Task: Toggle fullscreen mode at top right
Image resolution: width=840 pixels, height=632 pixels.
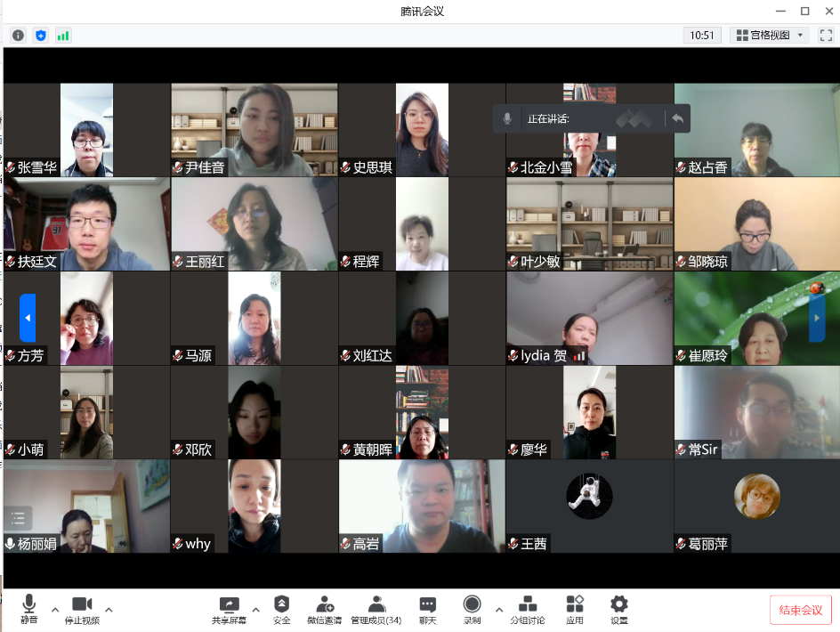Action: (x=826, y=35)
